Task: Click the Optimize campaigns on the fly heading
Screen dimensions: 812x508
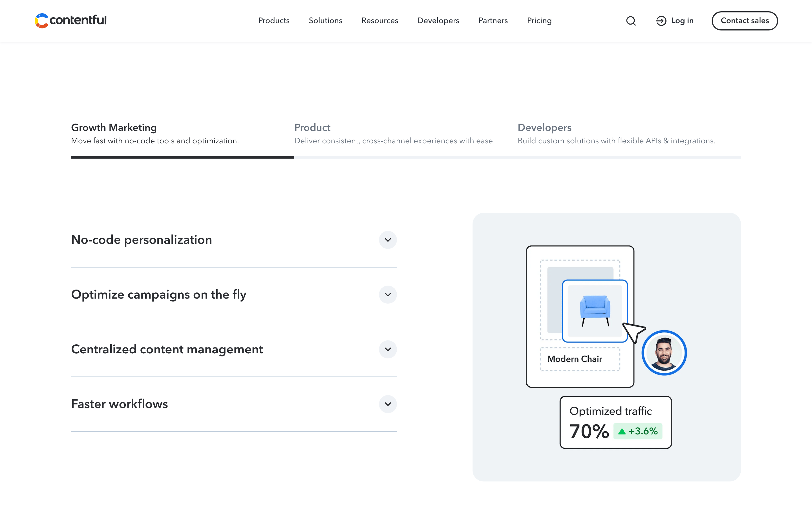Action: 159,295
